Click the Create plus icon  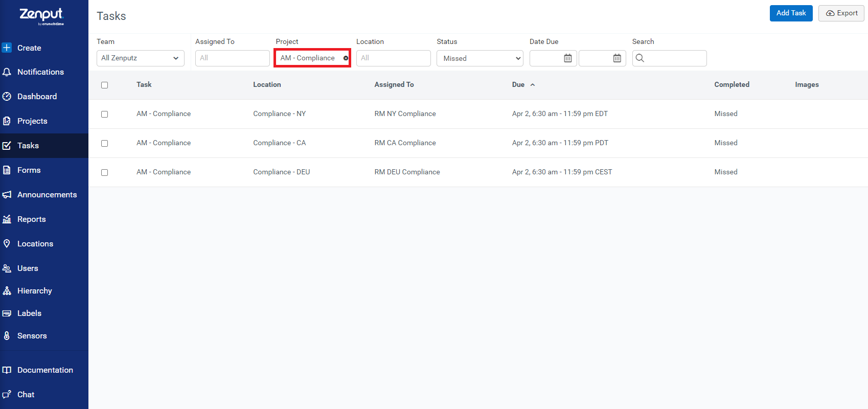7,48
